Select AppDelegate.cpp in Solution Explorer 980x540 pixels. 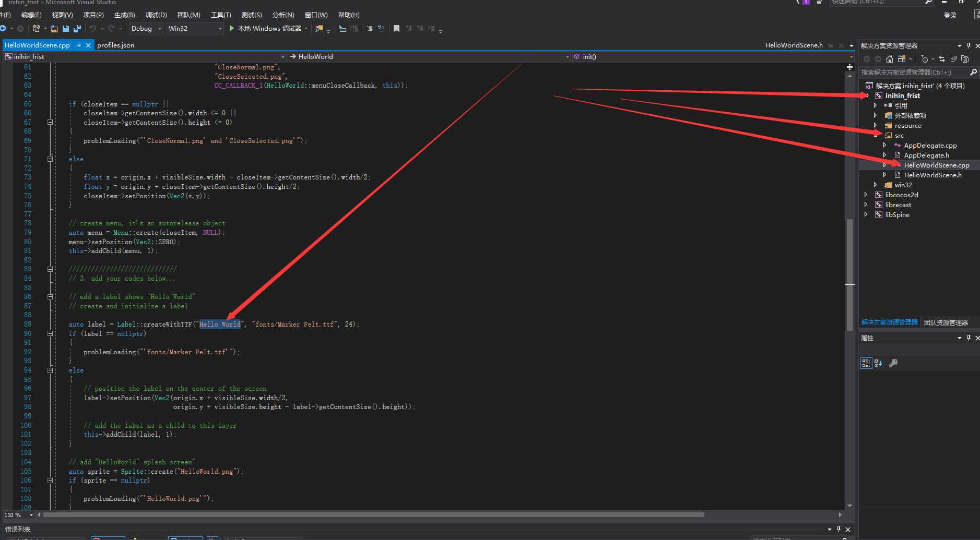(930, 145)
